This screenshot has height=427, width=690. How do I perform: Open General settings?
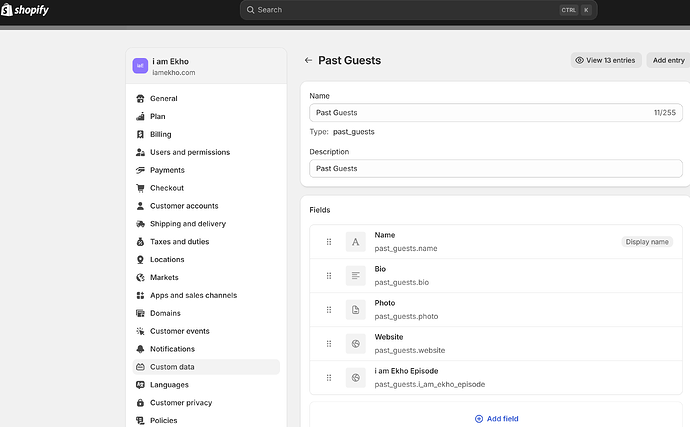(x=163, y=99)
